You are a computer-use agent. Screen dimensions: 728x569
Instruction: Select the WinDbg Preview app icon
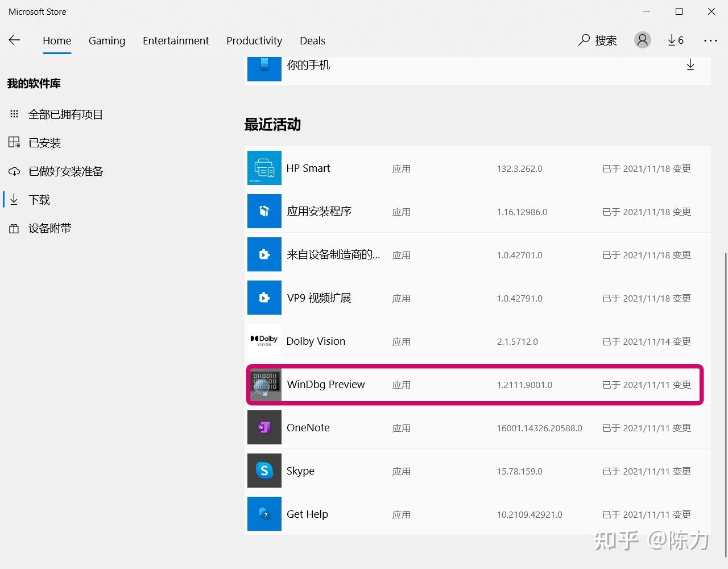(264, 385)
